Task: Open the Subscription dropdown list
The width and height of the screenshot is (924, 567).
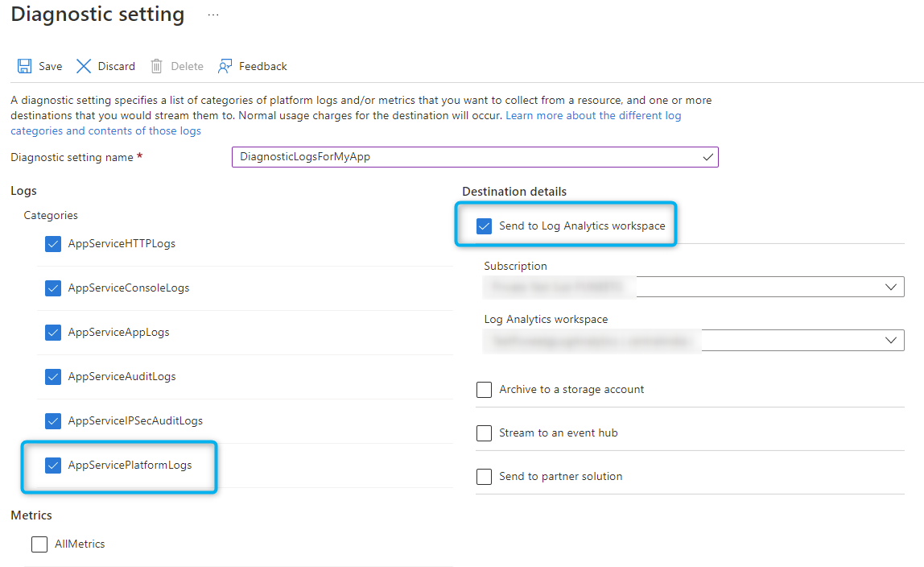Action: (x=765, y=287)
